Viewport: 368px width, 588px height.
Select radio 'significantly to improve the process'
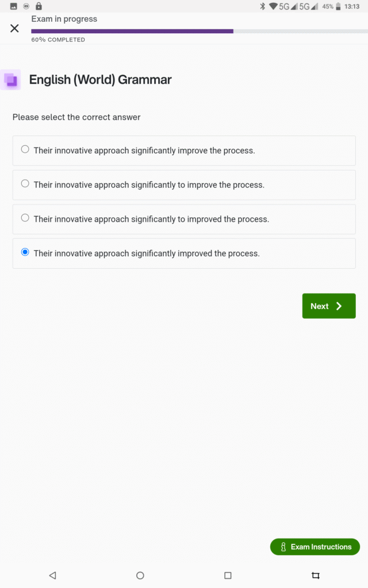tap(25, 184)
